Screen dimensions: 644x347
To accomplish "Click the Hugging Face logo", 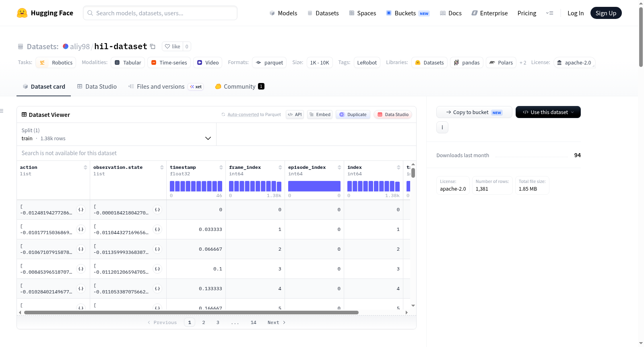I will click(x=45, y=13).
